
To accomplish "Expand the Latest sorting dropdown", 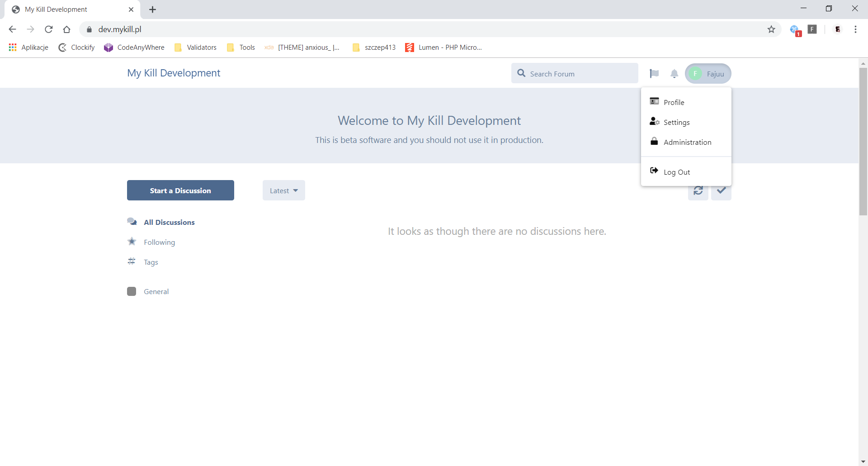I will [x=283, y=190].
